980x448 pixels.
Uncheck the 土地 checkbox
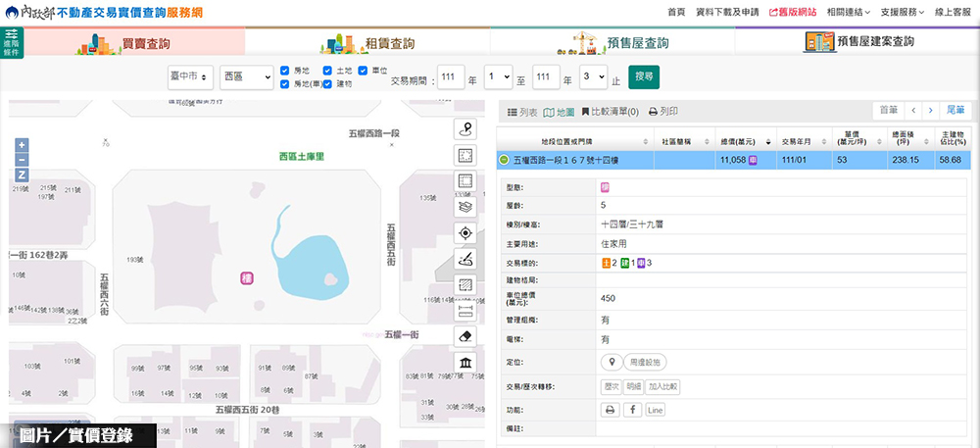[x=327, y=71]
